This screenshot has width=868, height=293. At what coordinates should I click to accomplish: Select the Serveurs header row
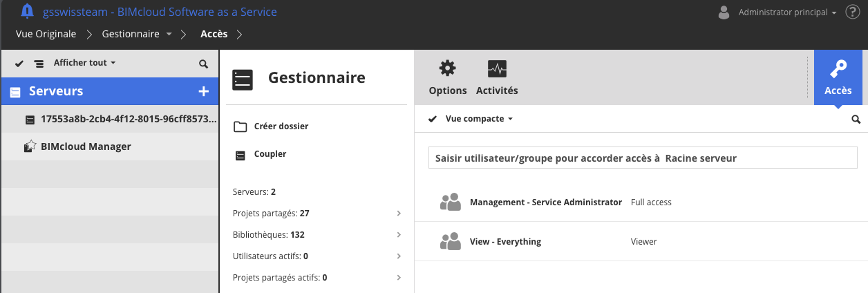point(109,91)
